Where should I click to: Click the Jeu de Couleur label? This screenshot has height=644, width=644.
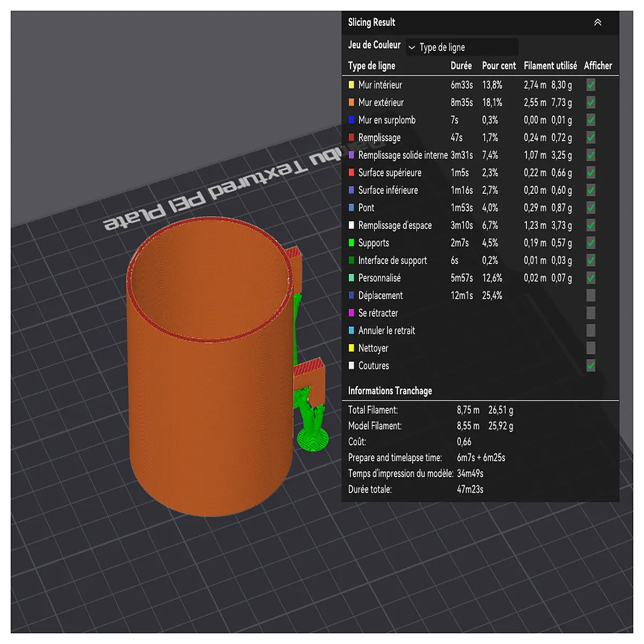click(x=375, y=45)
